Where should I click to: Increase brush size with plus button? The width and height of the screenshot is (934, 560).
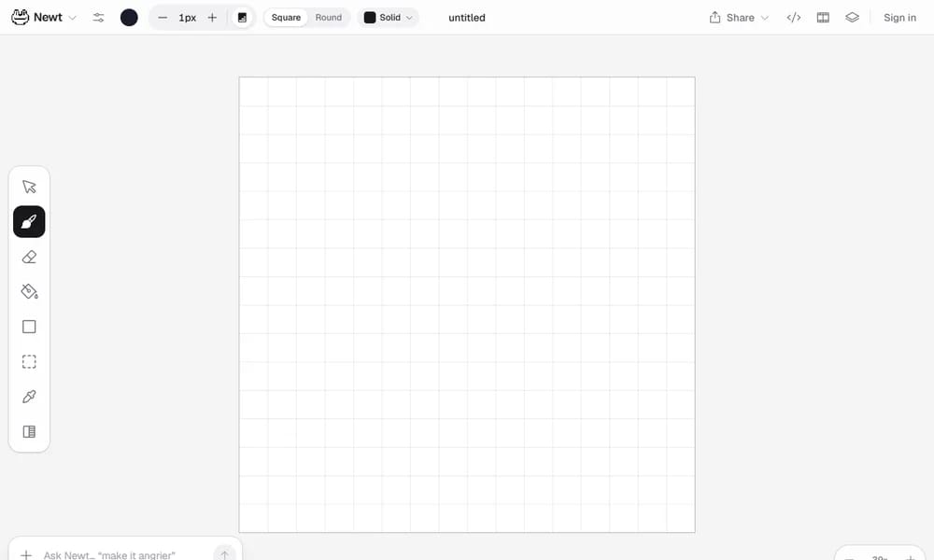pyautogui.click(x=212, y=18)
